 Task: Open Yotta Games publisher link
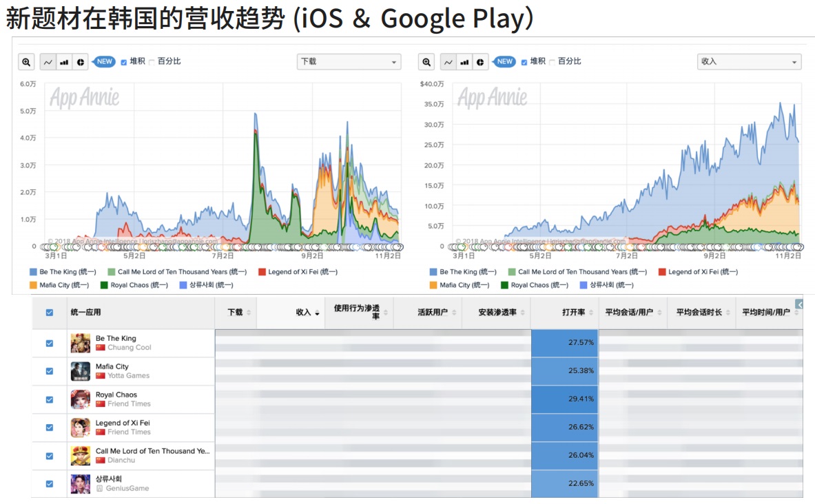128,376
